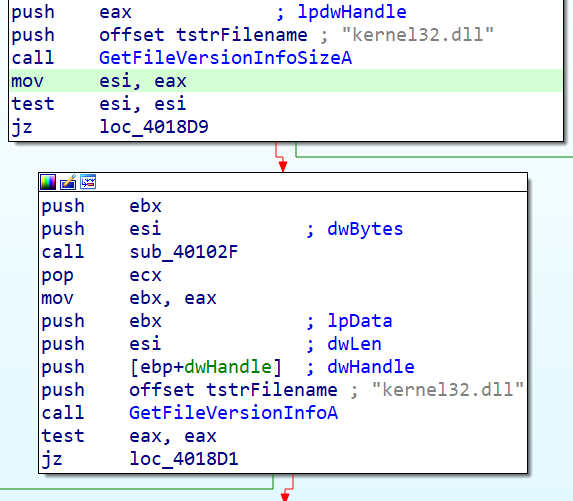Click the lpdwHandle comment
The width and height of the screenshot is (573, 501).
[x=352, y=12]
